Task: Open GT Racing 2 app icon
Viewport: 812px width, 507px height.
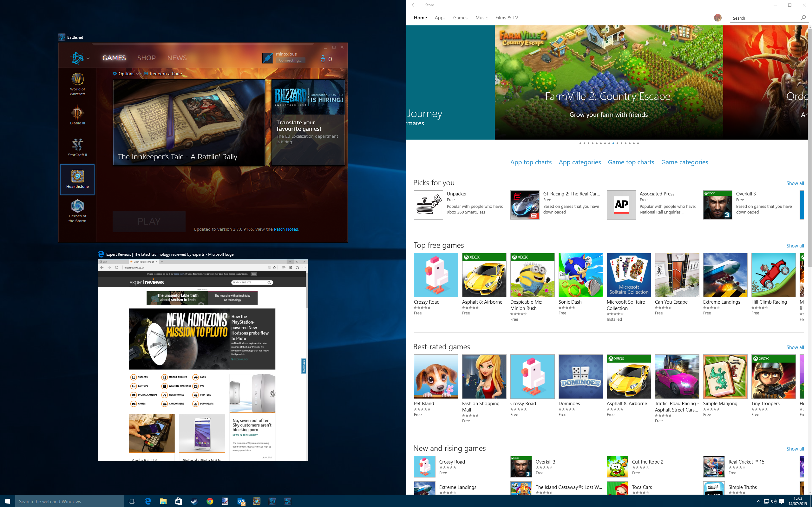Action: coord(525,205)
